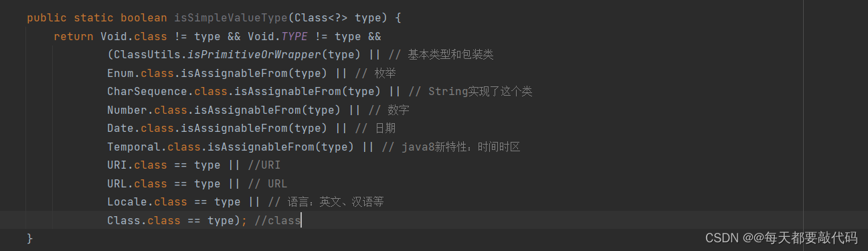The image size is (868, 251).
Task: Click the URL.class expression
Action: [137, 183]
